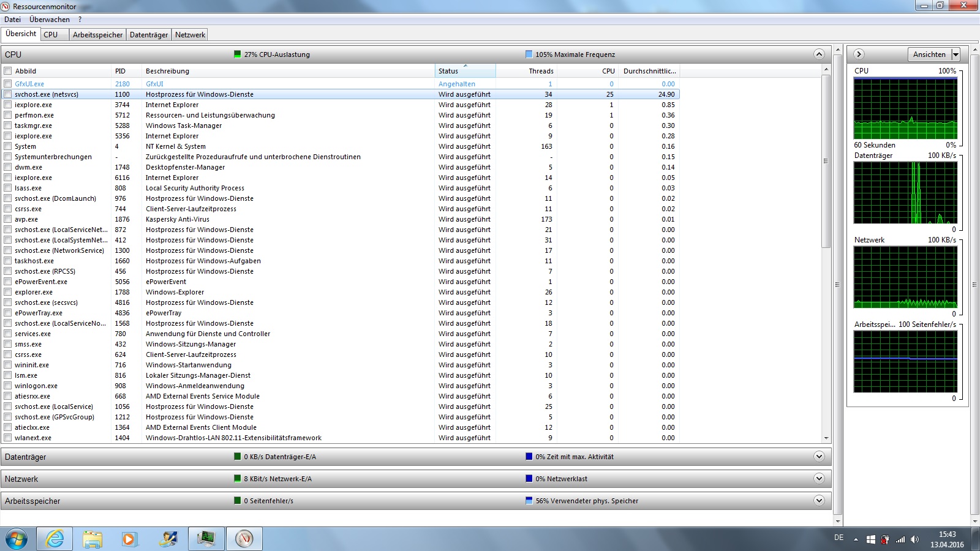Show hidden tray icons arrow
Image resolution: width=980 pixels, height=551 pixels.
(856, 540)
